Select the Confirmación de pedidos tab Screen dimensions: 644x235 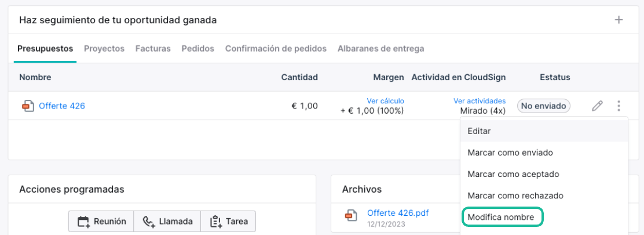click(276, 49)
